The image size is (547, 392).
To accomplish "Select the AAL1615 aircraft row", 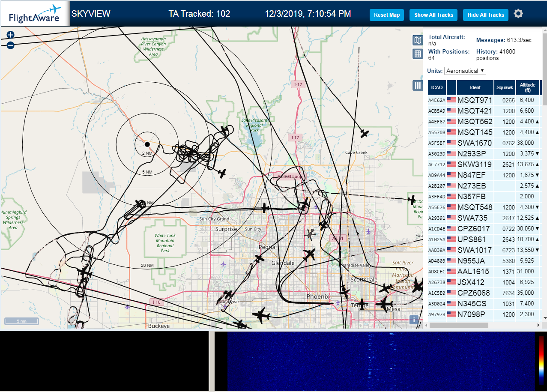I will 484,271.
